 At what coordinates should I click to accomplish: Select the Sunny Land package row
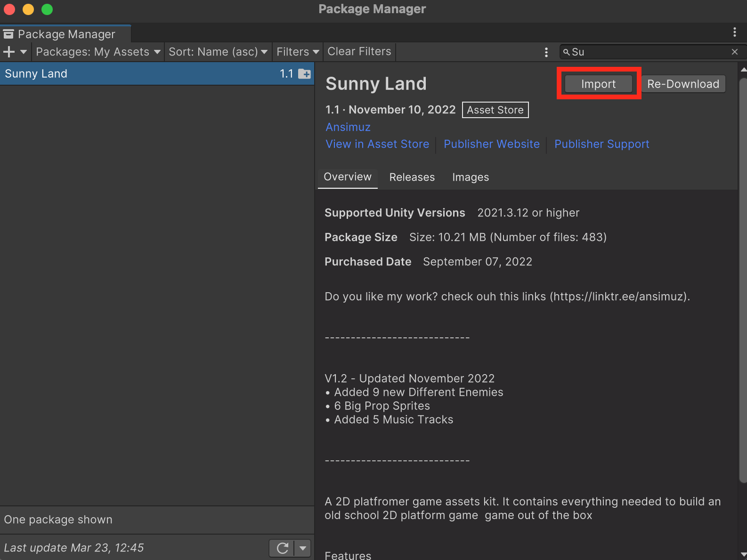[x=157, y=74]
